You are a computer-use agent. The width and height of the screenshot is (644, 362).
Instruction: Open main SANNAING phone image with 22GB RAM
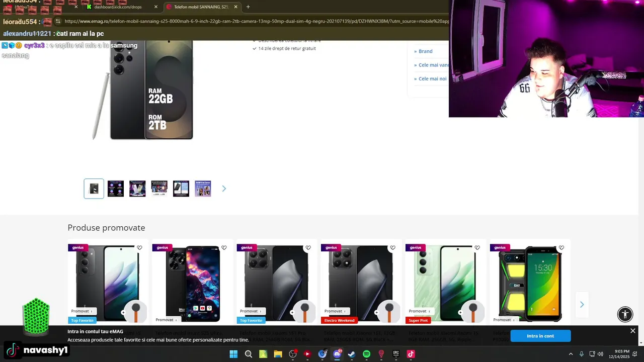point(143,89)
